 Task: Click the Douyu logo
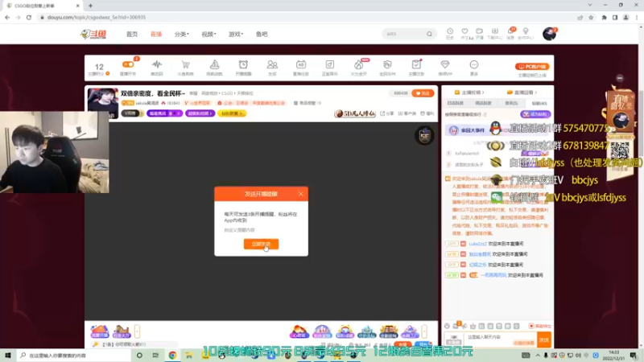pyautogui.click(x=93, y=34)
